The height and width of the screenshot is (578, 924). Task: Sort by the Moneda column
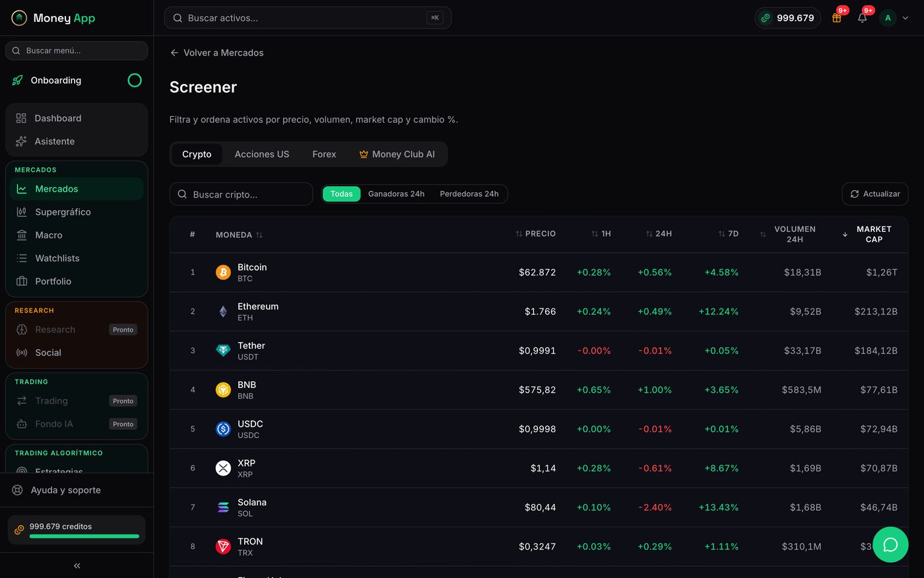coord(239,235)
